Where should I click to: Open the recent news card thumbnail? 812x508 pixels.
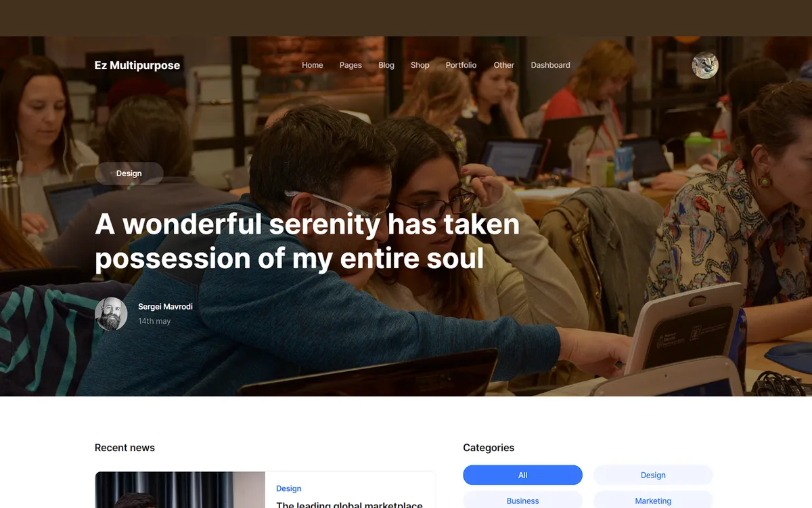click(x=180, y=490)
